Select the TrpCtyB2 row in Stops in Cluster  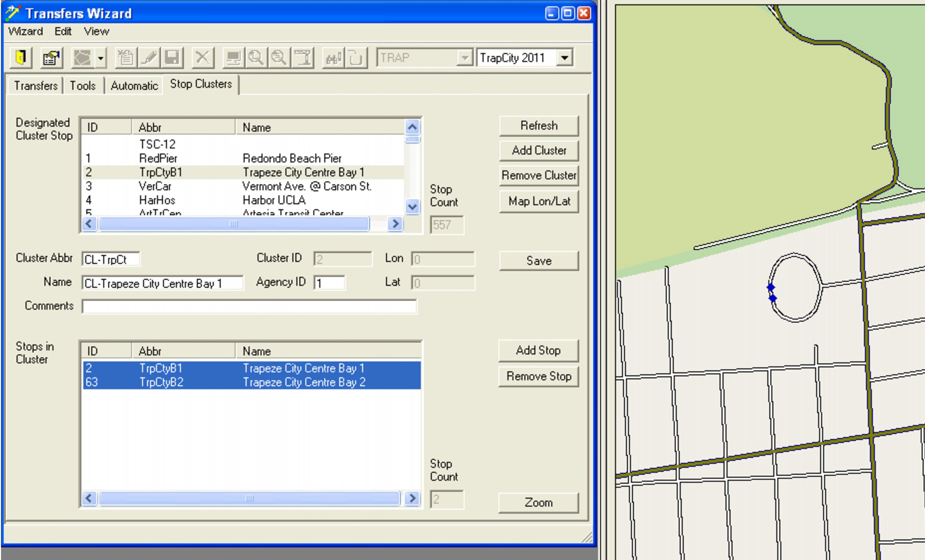[x=225, y=382]
